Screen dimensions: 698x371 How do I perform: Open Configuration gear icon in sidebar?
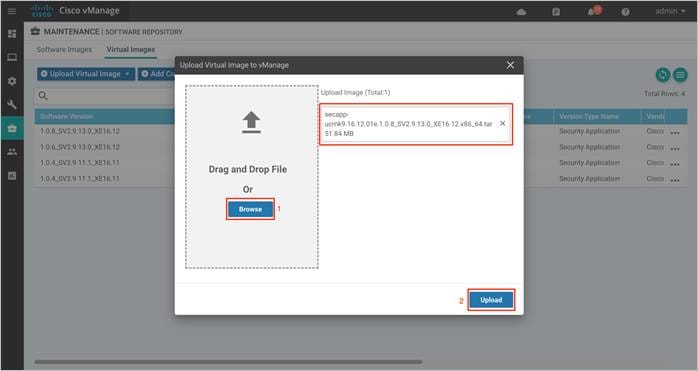(12, 81)
